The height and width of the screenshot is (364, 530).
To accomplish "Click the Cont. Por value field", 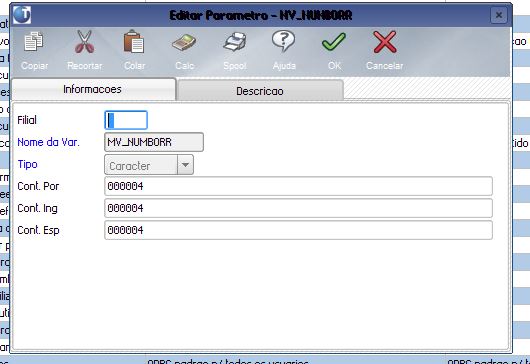I will point(298,186).
